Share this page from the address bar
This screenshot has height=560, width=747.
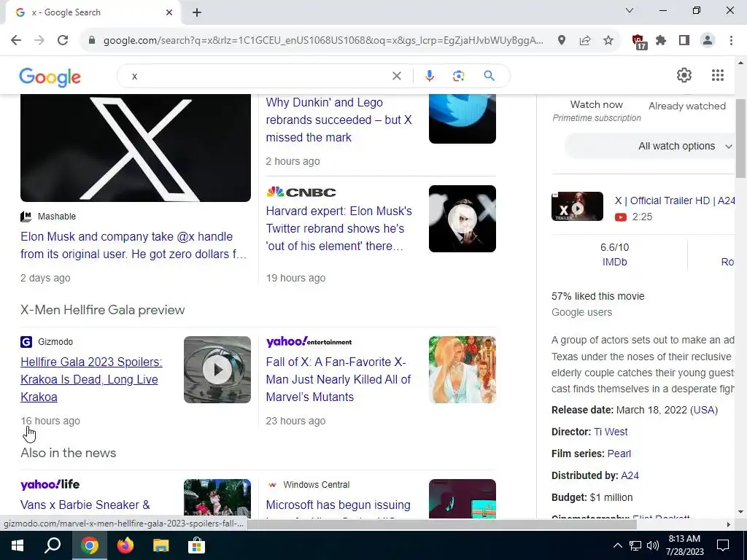click(x=585, y=41)
